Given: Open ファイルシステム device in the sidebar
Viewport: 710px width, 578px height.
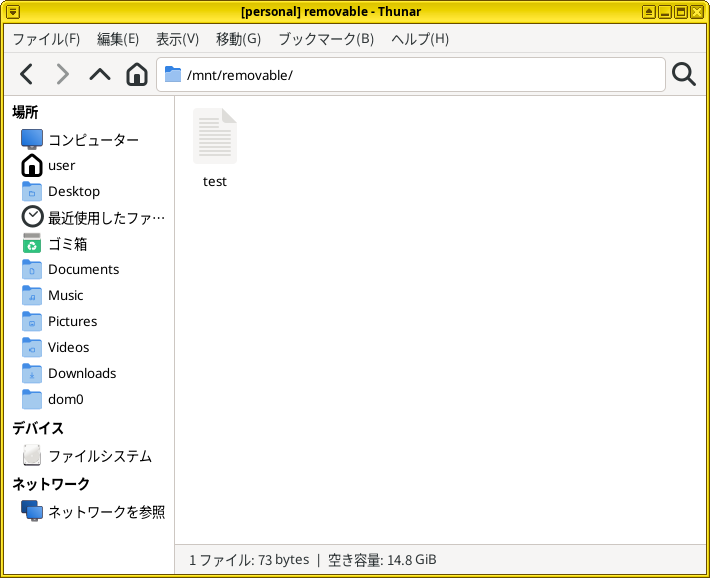Looking at the screenshot, I should [x=89, y=456].
